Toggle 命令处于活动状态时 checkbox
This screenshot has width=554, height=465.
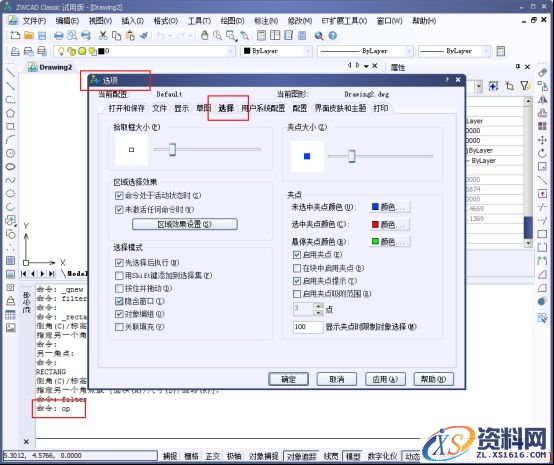pos(119,195)
